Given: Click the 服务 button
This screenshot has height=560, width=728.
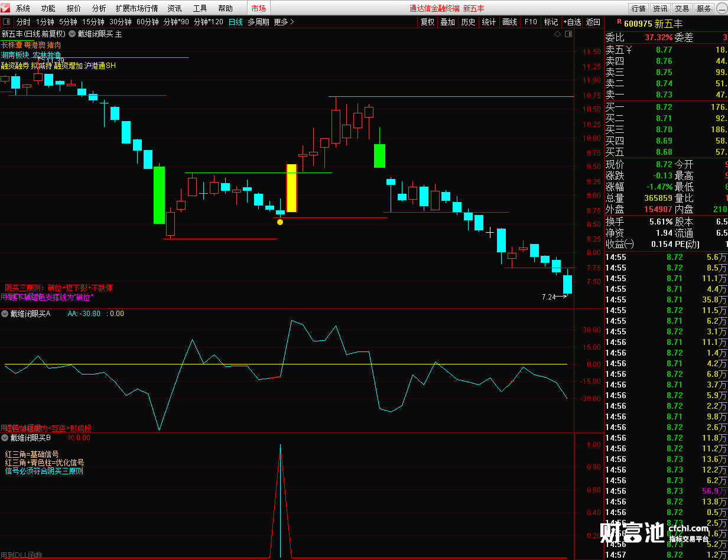Looking at the screenshot, I should point(704,8).
